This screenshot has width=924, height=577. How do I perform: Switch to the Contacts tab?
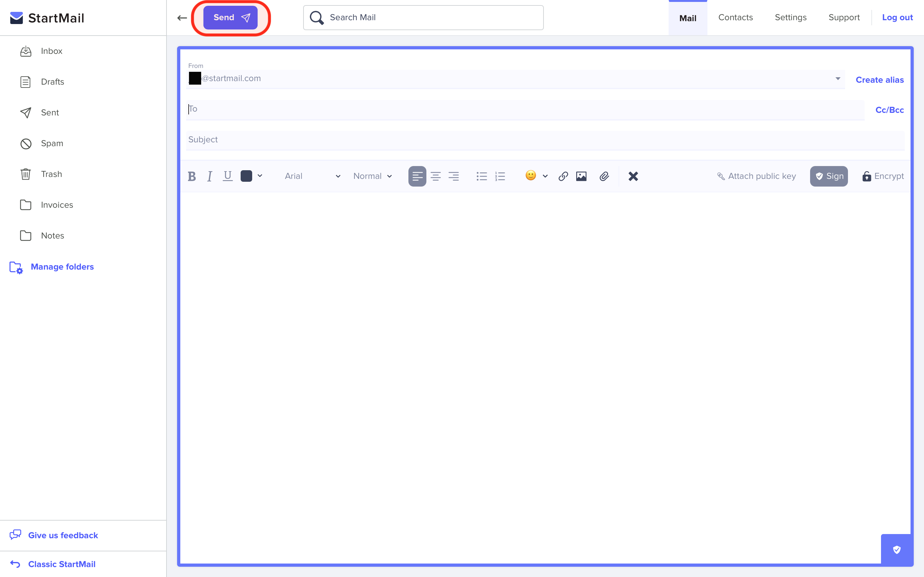735,17
